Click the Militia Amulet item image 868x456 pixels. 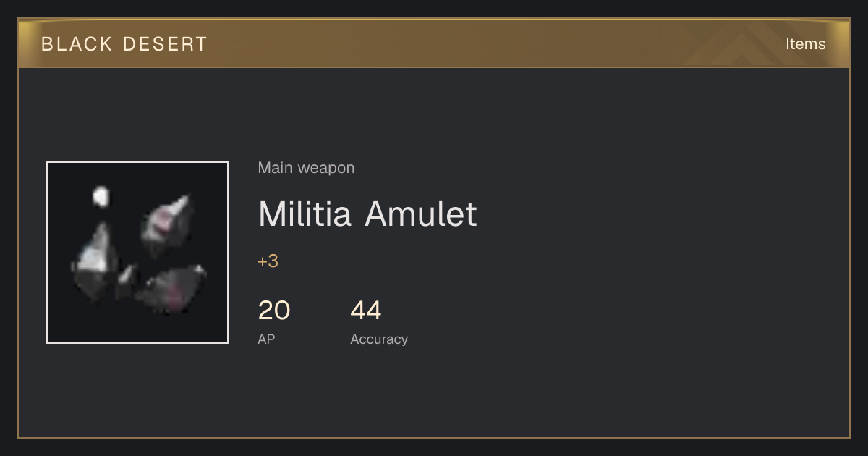click(x=137, y=253)
